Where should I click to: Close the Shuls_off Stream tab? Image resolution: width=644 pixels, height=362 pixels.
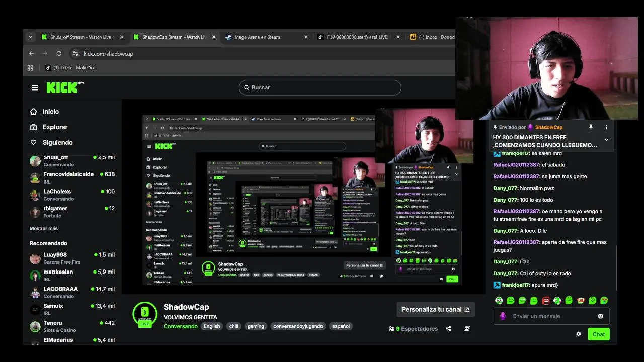tap(122, 37)
